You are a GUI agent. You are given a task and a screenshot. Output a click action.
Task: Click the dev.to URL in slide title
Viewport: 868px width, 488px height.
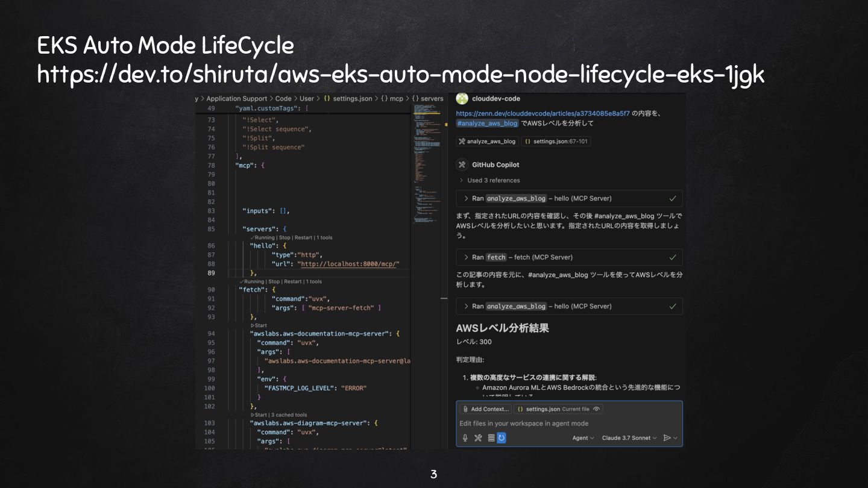click(x=401, y=75)
